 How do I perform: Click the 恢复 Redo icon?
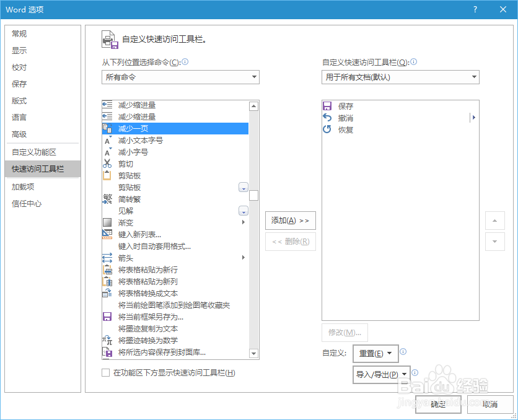(x=327, y=129)
